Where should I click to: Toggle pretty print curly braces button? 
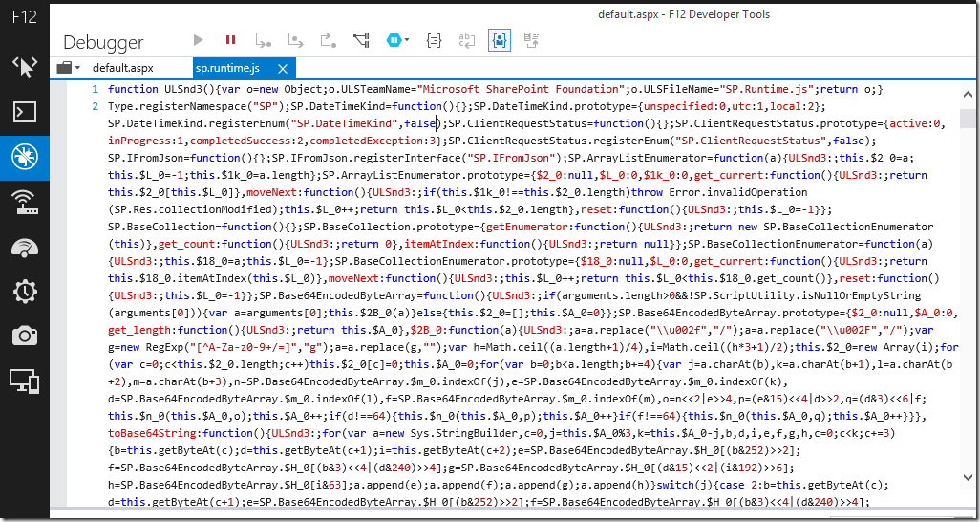point(434,40)
